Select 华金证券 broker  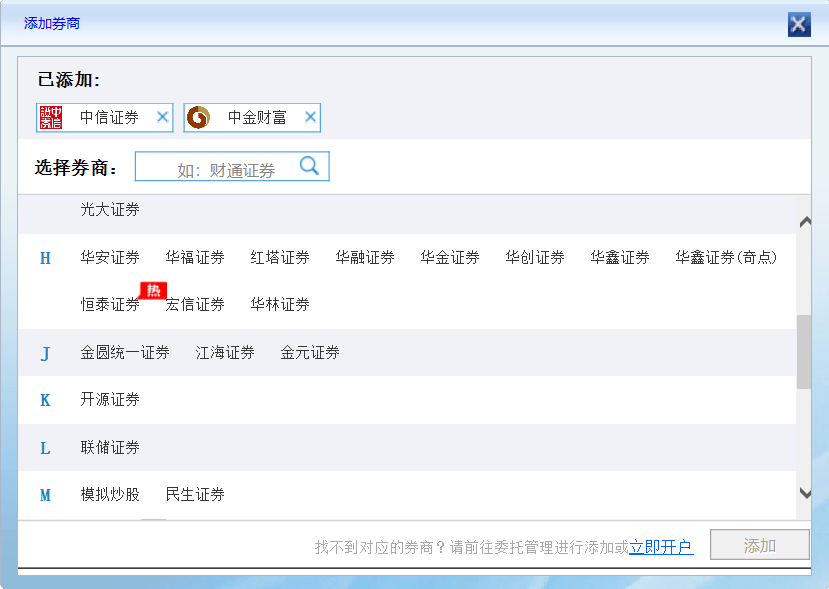point(450,257)
